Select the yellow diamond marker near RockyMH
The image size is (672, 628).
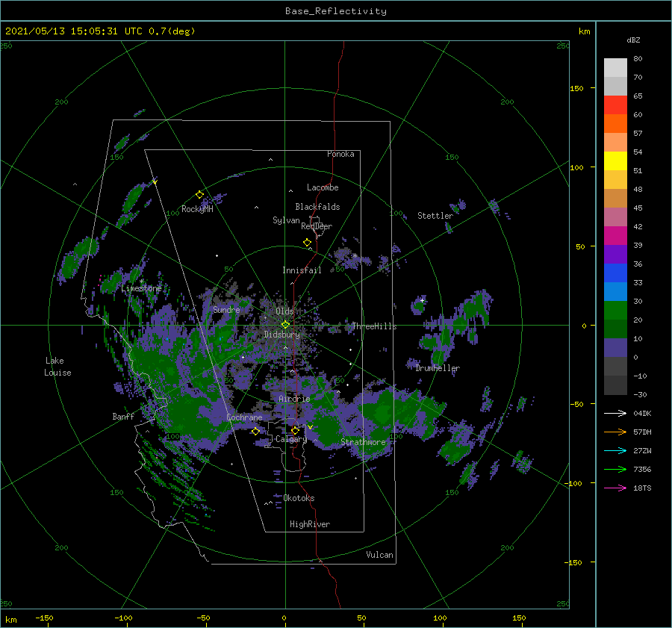(199, 195)
